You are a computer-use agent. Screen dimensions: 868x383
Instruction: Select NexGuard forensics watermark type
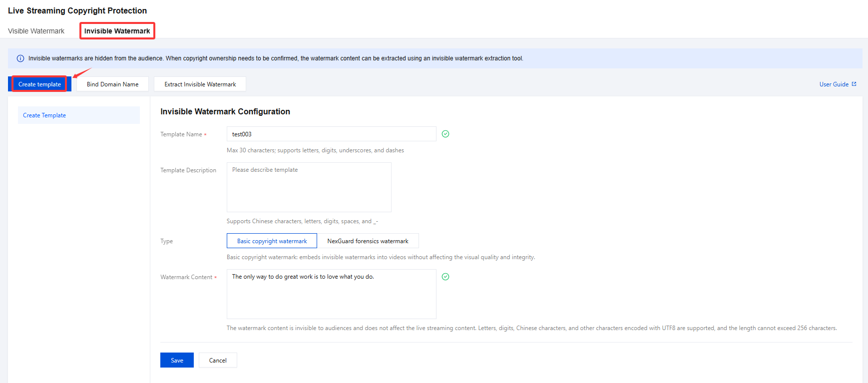[368, 241]
